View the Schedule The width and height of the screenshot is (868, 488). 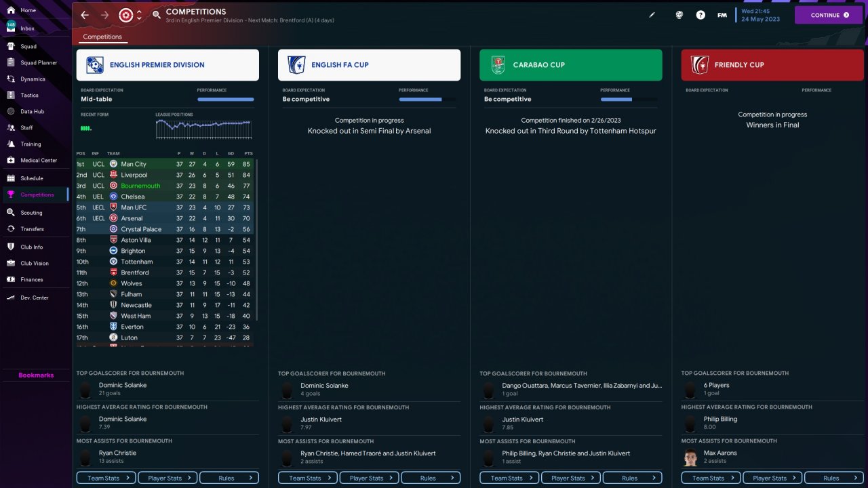pos(31,178)
